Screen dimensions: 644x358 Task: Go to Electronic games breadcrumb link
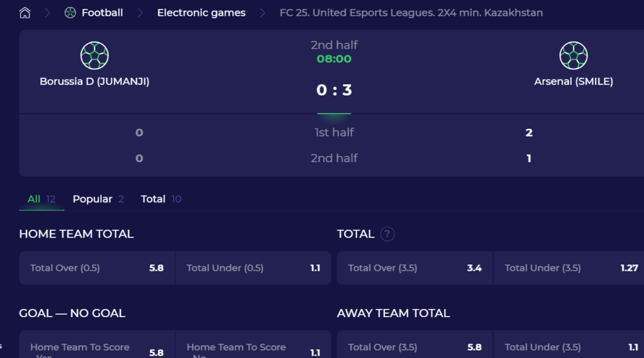(201, 13)
